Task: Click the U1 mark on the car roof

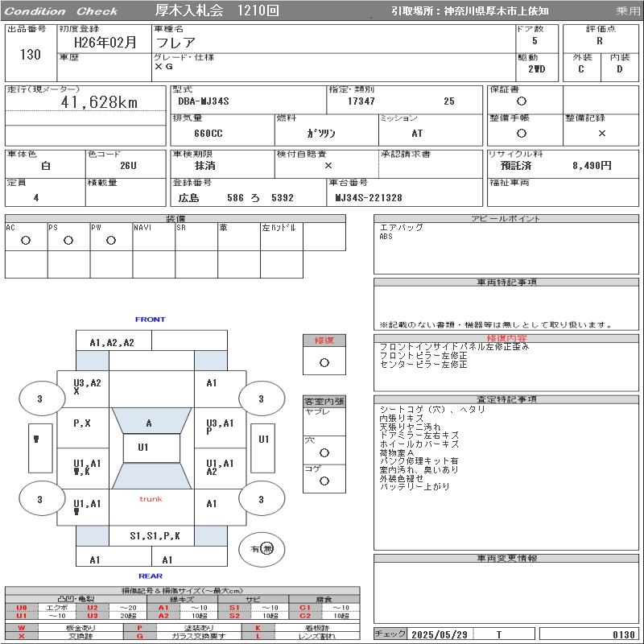Action: pos(142,448)
